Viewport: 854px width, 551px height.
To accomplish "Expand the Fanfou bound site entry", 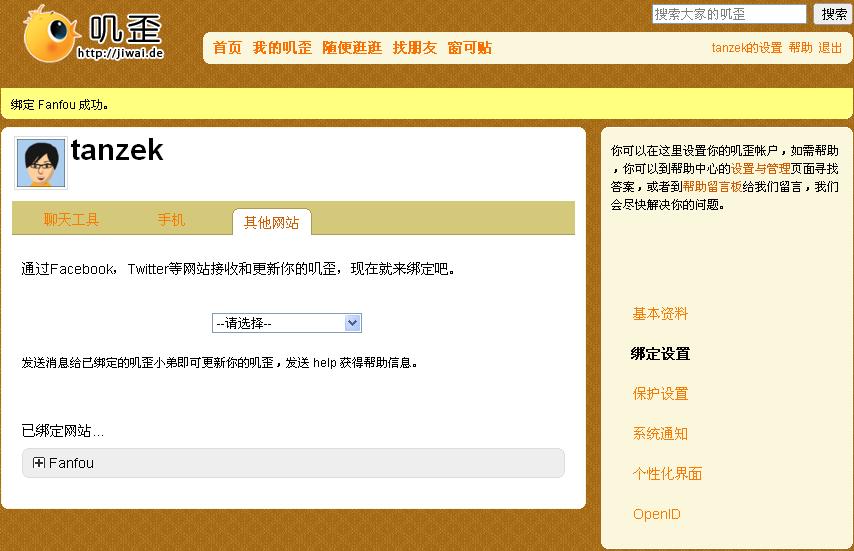I will [x=39, y=463].
